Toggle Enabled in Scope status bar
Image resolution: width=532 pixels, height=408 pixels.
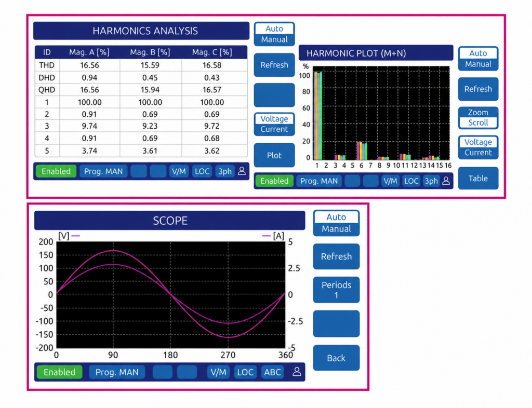pos(59,372)
